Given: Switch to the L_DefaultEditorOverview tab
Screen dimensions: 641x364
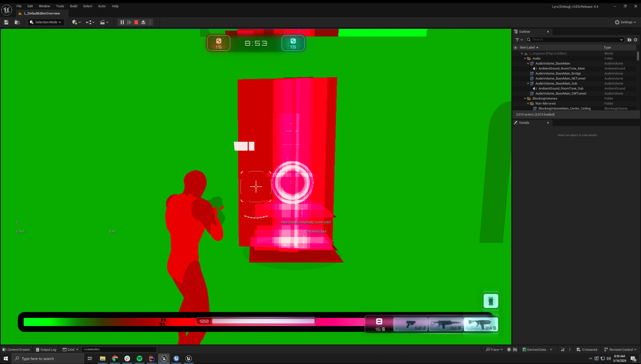Looking at the screenshot, I should tap(42, 13).
